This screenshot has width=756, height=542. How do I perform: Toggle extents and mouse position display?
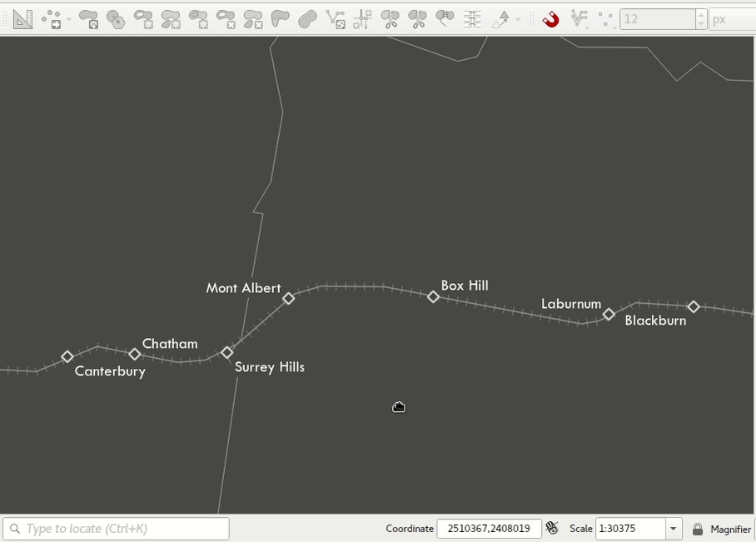coord(552,529)
